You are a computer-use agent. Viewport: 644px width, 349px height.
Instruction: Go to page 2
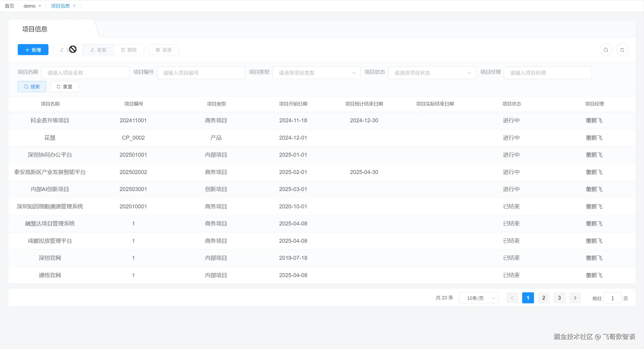(543, 298)
